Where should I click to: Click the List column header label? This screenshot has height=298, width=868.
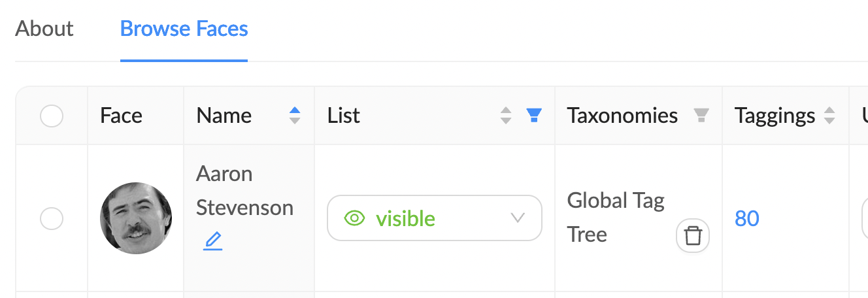tap(344, 116)
